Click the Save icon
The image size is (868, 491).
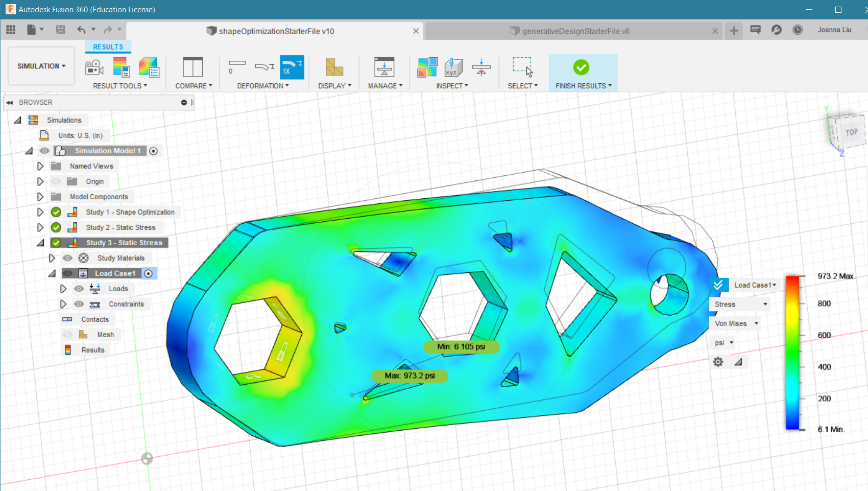[x=60, y=30]
